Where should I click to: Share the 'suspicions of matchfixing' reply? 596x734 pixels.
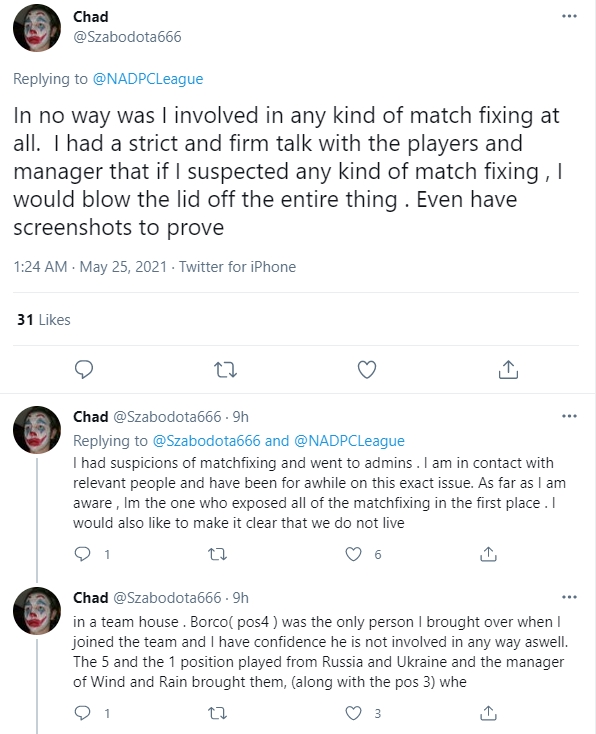click(x=488, y=554)
